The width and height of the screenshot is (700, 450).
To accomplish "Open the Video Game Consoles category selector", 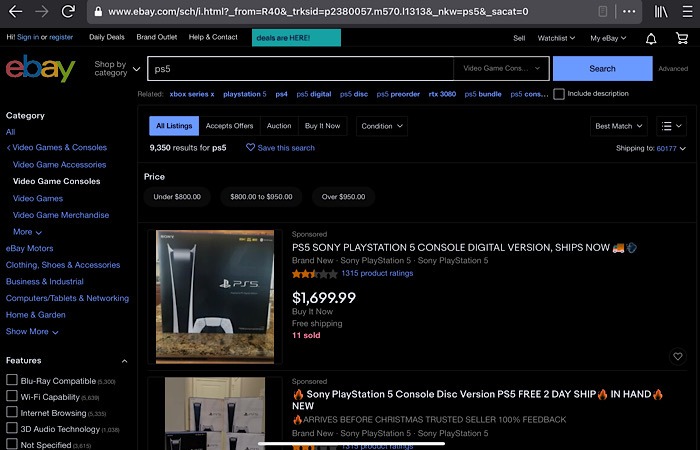I will tap(500, 68).
